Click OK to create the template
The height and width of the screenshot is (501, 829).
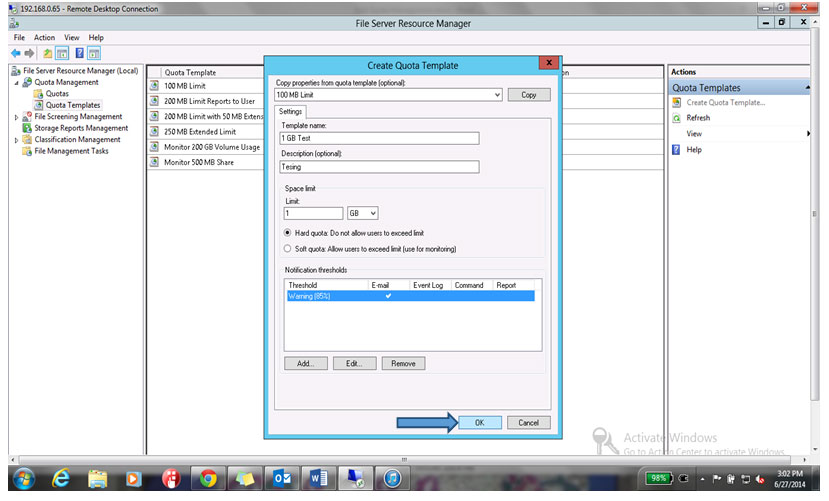[x=480, y=423]
